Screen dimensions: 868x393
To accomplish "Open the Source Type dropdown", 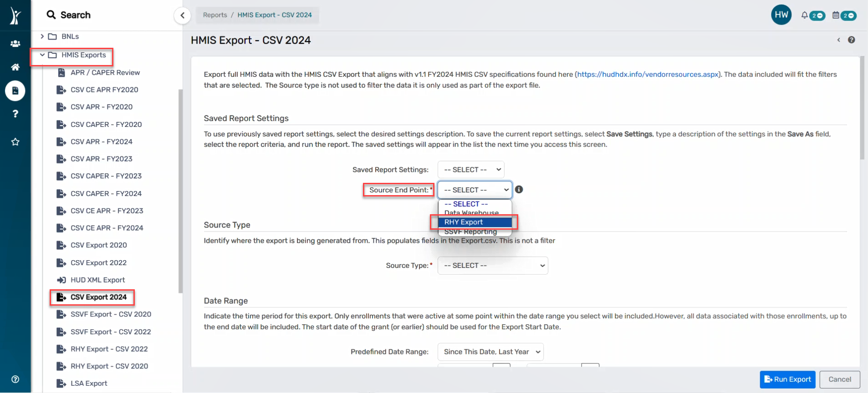I will click(x=492, y=266).
